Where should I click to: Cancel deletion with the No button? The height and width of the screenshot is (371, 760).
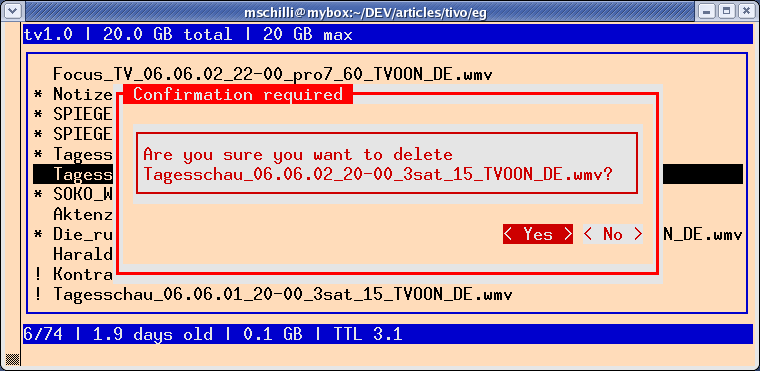[613, 234]
